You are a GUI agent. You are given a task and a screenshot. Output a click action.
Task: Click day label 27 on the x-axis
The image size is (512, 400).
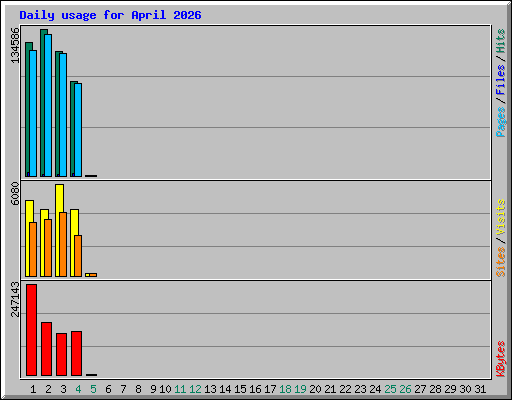tap(420, 389)
